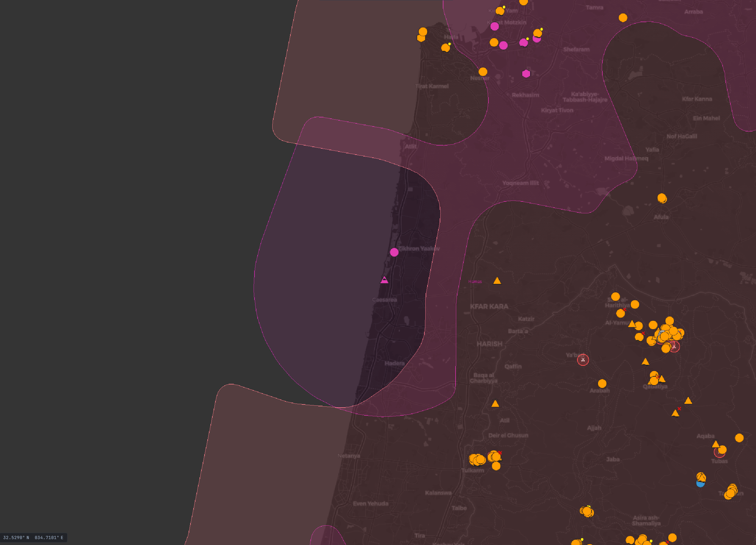Click the orange circle marker near Arraba
This screenshot has width=756, height=545.
tap(623, 18)
